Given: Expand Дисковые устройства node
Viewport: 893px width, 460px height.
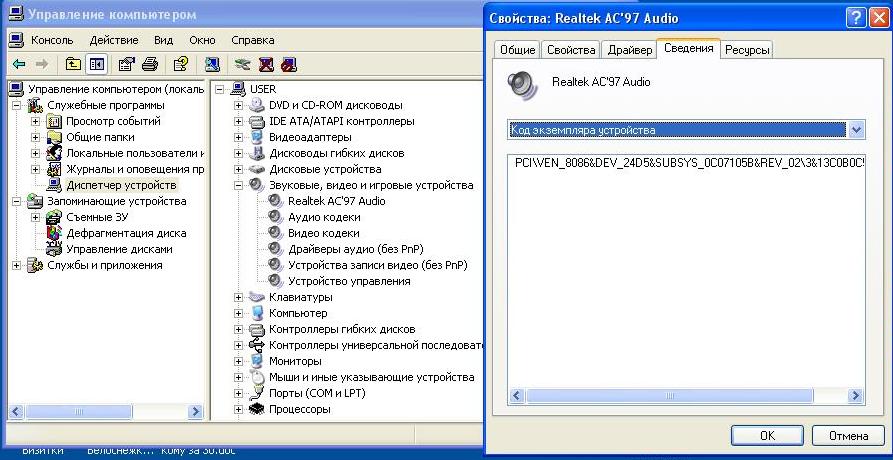Looking at the screenshot, I should coord(239,169).
